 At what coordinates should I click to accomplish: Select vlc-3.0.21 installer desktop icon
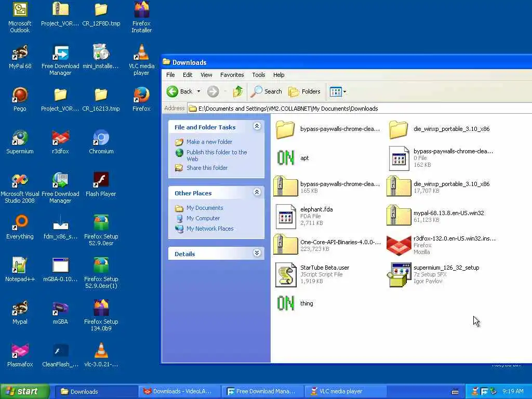pos(101,355)
